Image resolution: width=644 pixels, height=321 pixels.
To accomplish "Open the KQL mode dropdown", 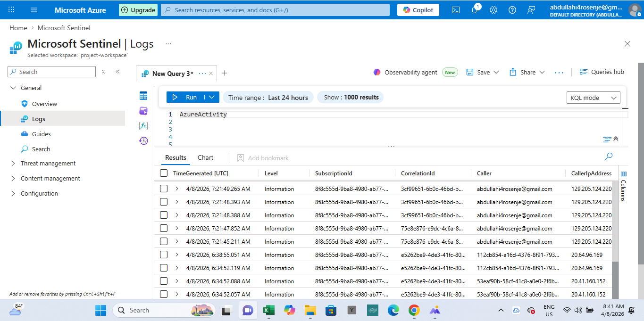I will tap(593, 98).
